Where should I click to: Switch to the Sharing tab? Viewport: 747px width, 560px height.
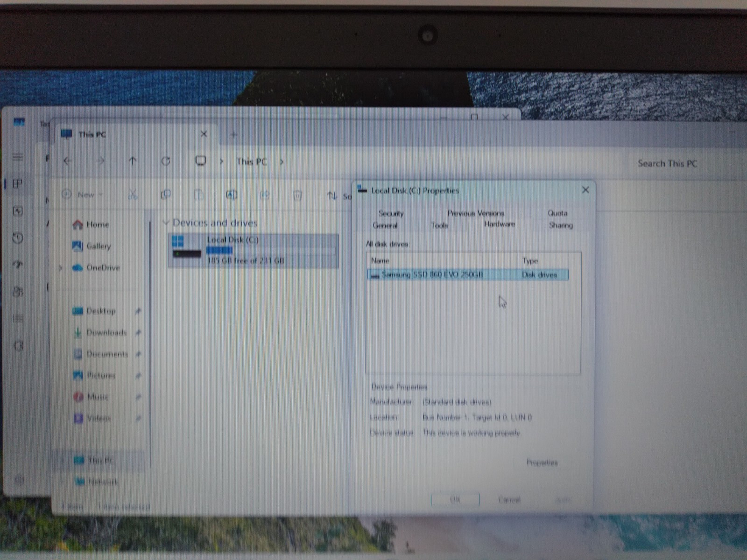pos(561,225)
